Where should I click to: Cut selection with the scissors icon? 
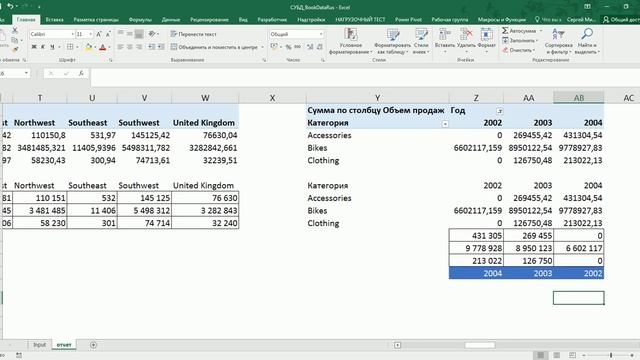click(x=15, y=30)
